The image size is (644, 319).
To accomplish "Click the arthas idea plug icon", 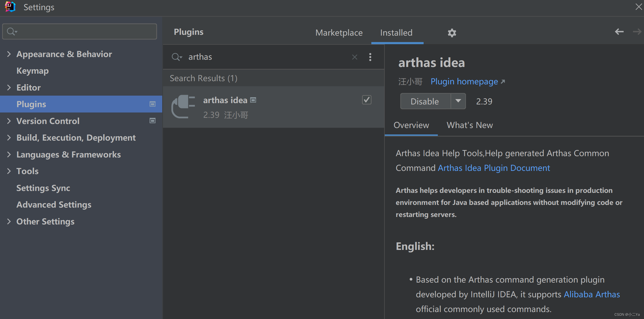I will click(183, 107).
